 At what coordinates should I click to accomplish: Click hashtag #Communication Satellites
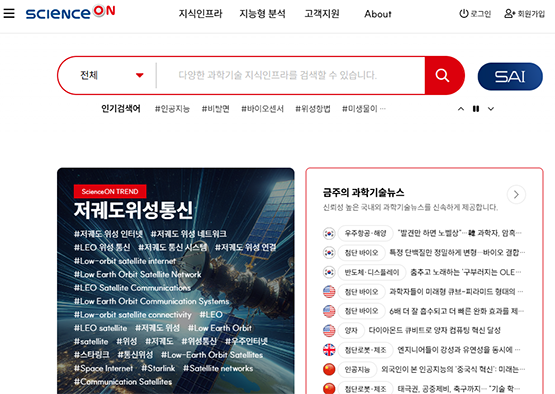coord(123,382)
